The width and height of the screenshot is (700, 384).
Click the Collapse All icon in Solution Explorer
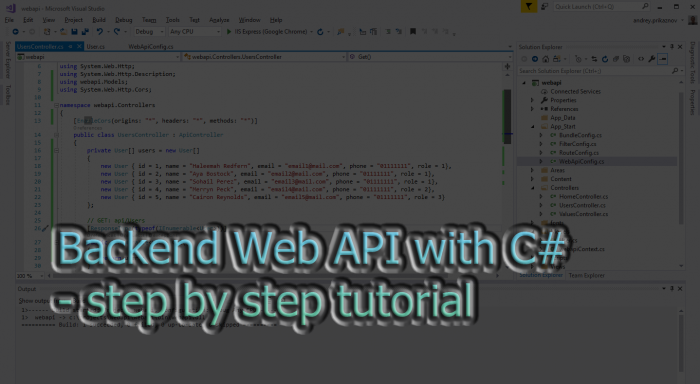[x=616, y=59]
